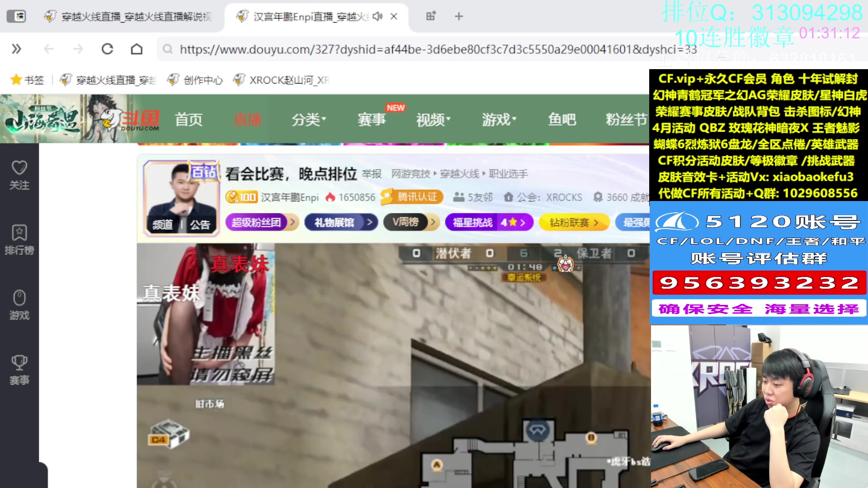Click the streamer webcam feed
Viewport: 868px width, 488px height.
coord(759,407)
